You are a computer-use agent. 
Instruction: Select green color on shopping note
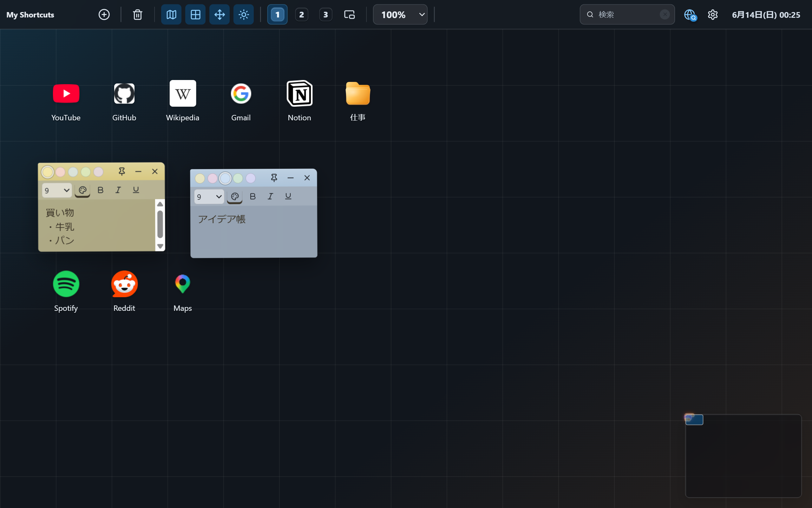coord(86,172)
